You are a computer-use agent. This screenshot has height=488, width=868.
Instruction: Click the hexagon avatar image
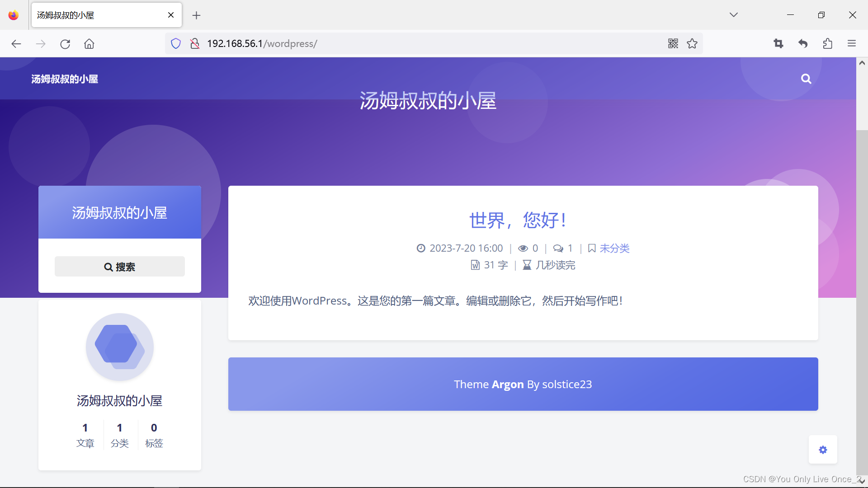(120, 347)
